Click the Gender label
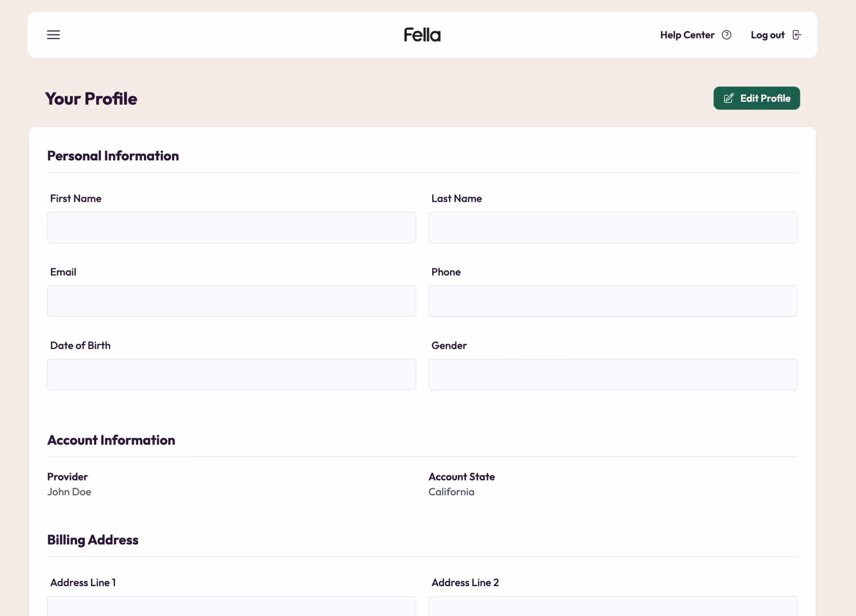The height and width of the screenshot is (616, 856). [x=449, y=345]
